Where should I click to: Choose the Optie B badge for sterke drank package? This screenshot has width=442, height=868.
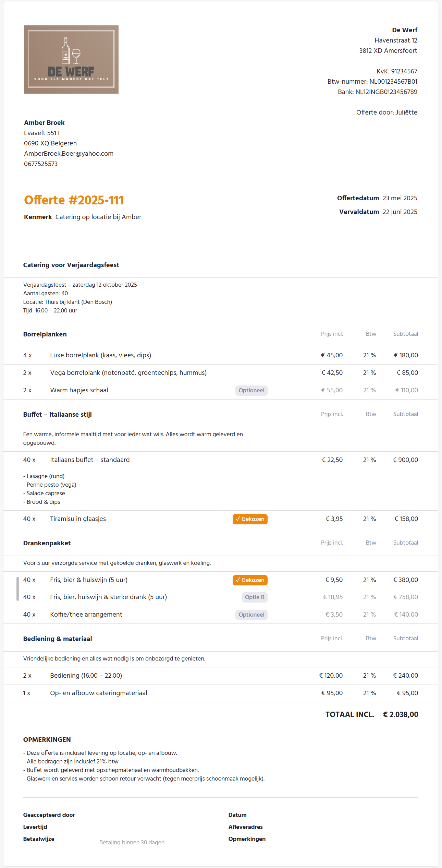pos(255,597)
